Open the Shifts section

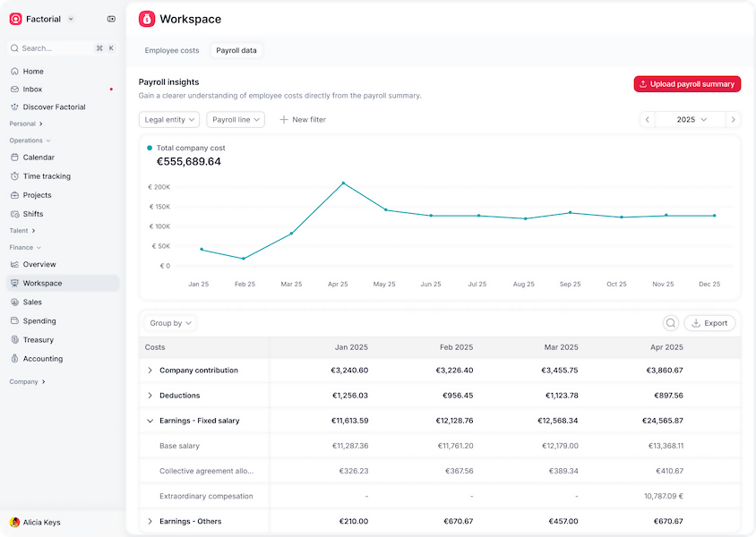(x=33, y=214)
